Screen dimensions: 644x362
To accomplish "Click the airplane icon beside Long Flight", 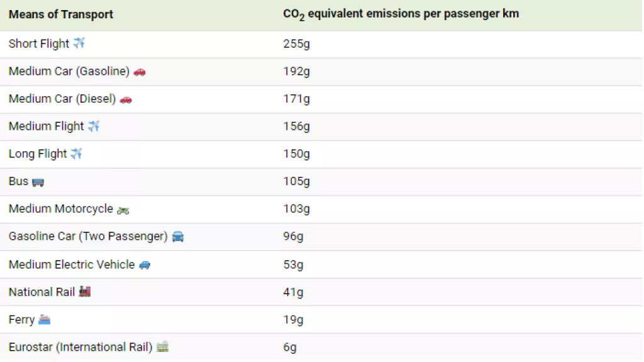I will [77, 154].
